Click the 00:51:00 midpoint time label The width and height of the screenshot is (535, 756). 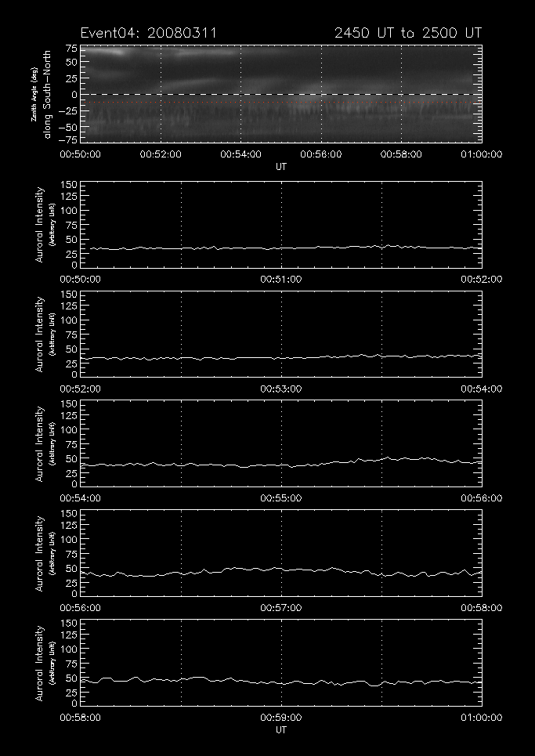[281, 280]
